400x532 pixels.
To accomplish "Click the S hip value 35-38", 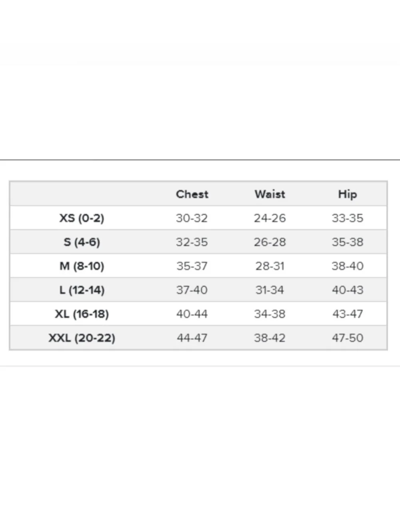I will [347, 242].
